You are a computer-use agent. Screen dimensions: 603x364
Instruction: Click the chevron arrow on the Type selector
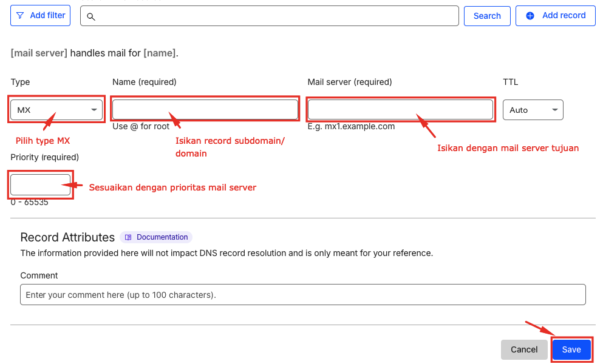[94, 110]
